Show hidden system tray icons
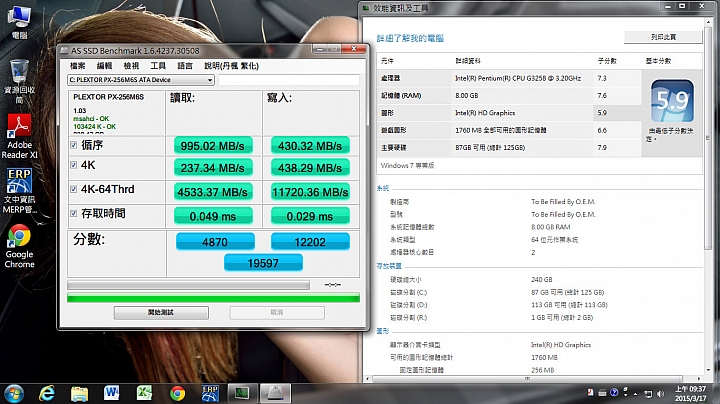The image size is (720, 404). (636, 394)
